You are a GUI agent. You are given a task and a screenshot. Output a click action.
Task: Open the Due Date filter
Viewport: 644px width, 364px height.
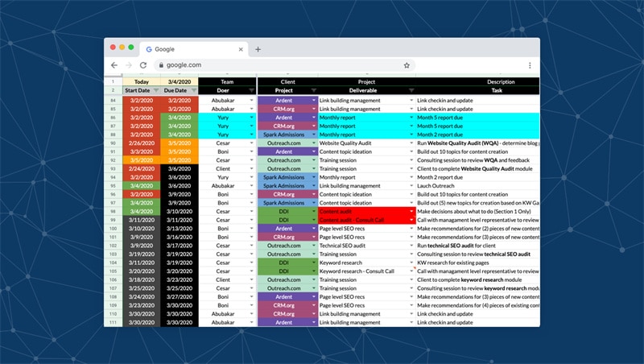(x=194, y=90)
